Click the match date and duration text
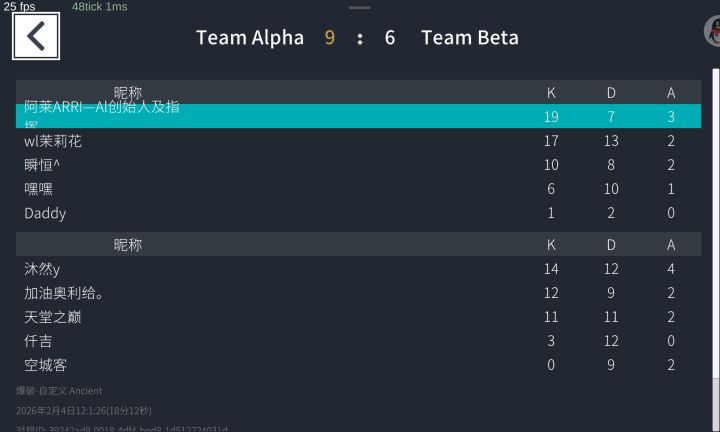Image resolution: width=720 pixels, height=432 pixels. [84, 410]
